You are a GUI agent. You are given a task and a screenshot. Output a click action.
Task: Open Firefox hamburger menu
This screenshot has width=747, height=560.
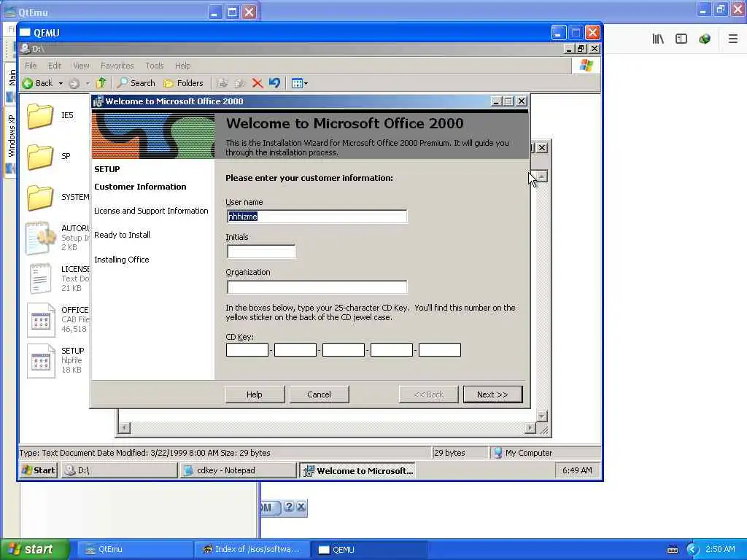click(733, 39)
